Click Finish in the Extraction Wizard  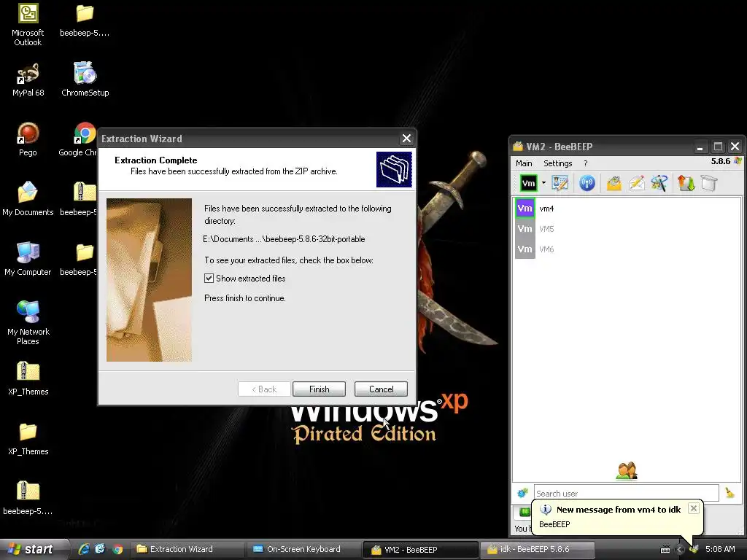(319, 389)
